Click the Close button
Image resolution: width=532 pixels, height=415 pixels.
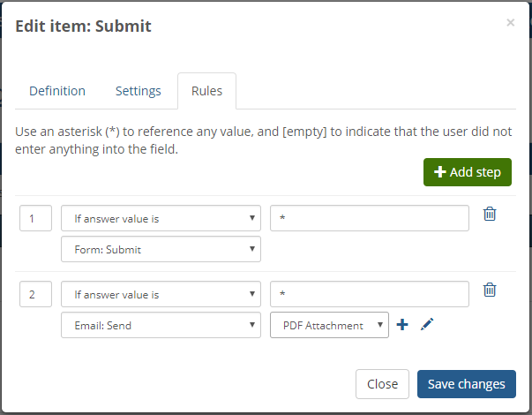[x=382, y=384]
